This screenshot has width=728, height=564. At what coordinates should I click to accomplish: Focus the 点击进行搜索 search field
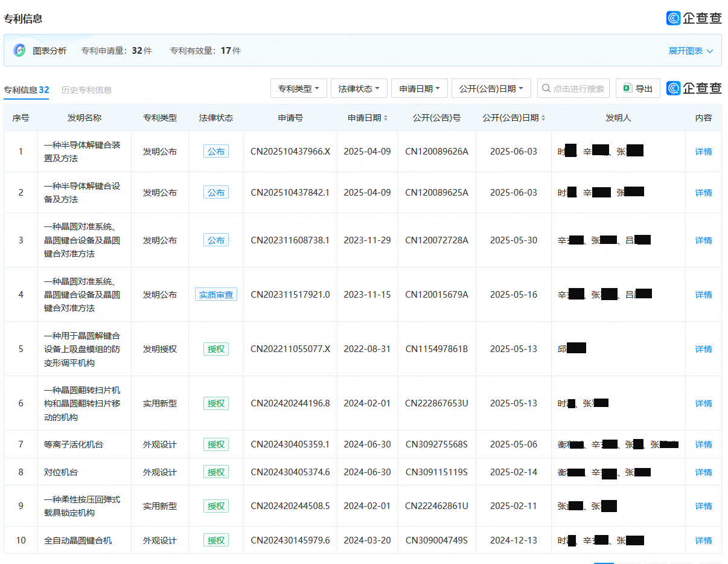[x=573, y=88]
